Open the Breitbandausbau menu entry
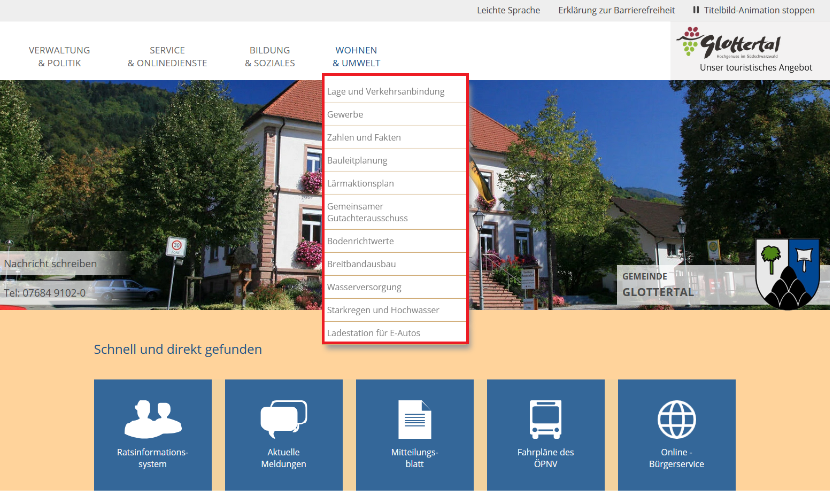Viewport: 833px width, 504px height. click(361, 264)
